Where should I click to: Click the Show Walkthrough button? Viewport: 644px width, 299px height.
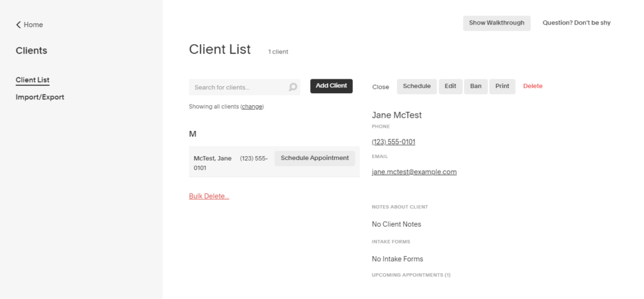(x=497, y=23)
